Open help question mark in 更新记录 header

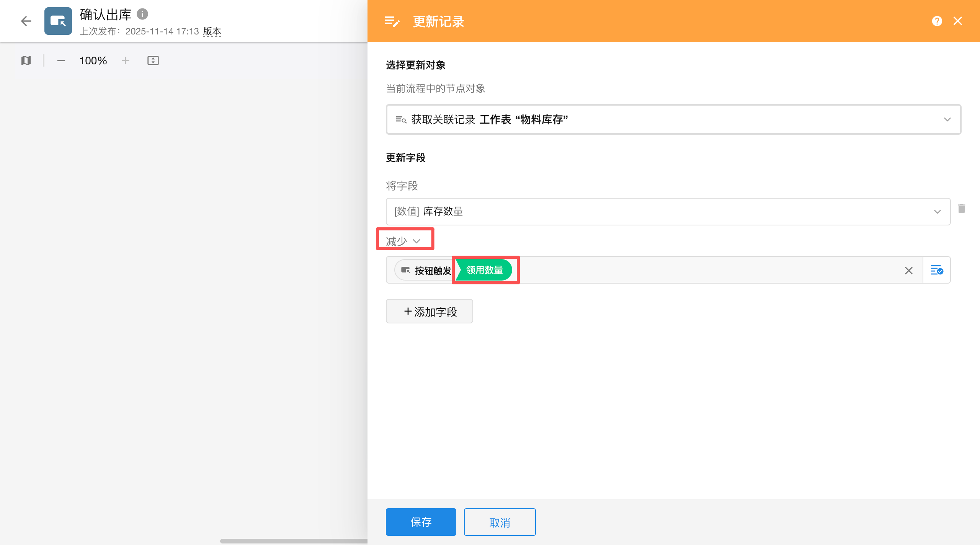click(x=937, y=21)
